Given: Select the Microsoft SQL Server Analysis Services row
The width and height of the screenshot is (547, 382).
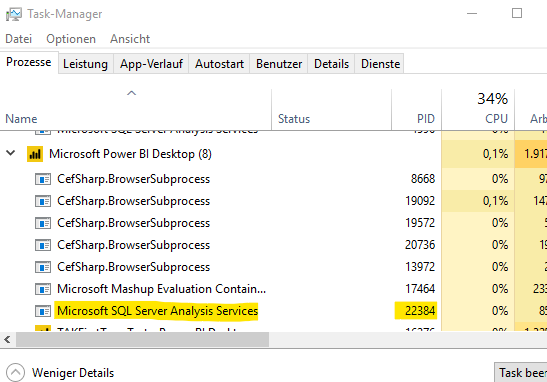Looking at the screenshot, I should [274, 311].
